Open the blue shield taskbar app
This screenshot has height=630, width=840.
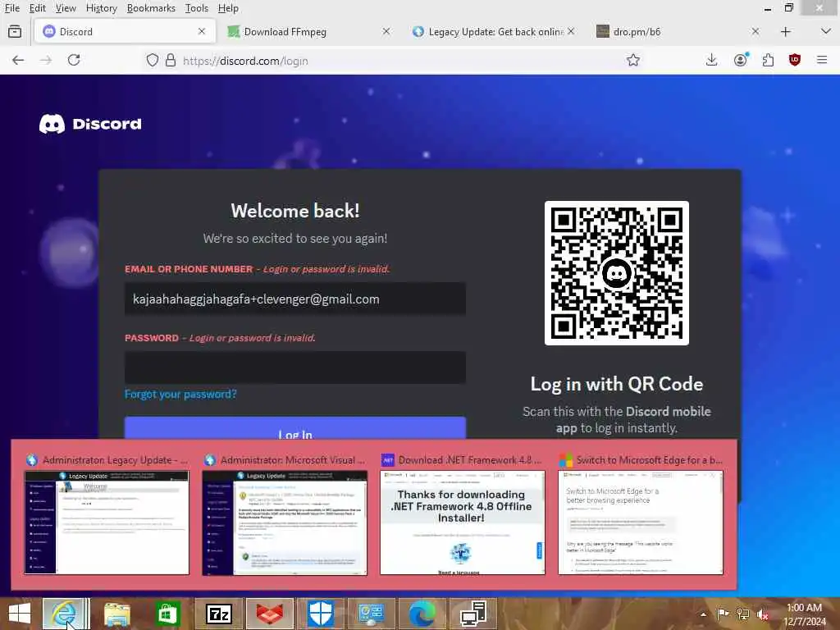click(x=321, y=614)
